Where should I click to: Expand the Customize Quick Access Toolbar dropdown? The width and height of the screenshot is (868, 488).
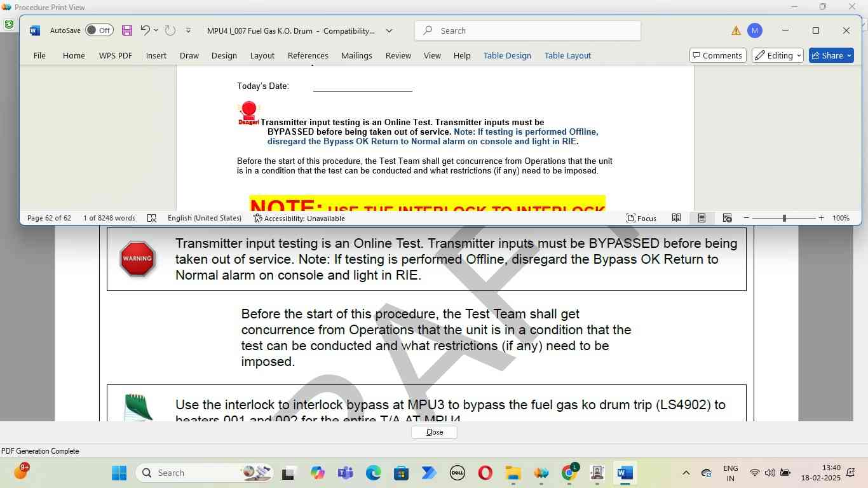(188, 30)
